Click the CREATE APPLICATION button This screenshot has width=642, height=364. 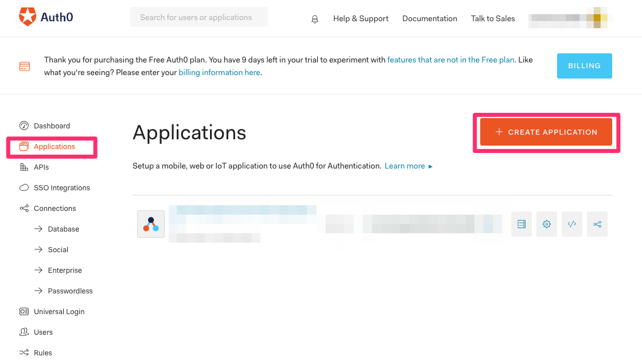pyautogui.click(x=546, y=132)
